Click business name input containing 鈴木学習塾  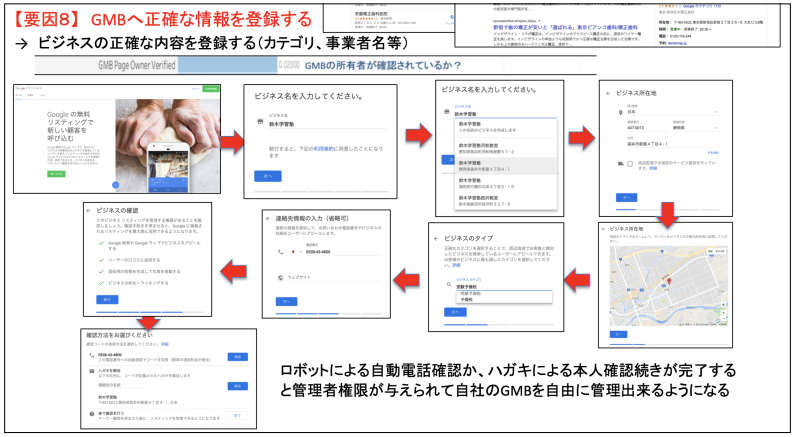point(327,124)
